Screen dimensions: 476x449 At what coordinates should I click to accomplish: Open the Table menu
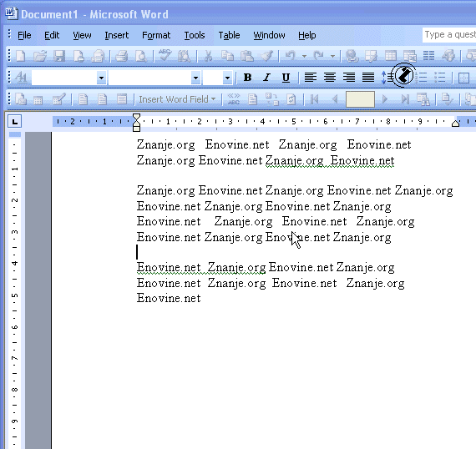tap(229, 36)
